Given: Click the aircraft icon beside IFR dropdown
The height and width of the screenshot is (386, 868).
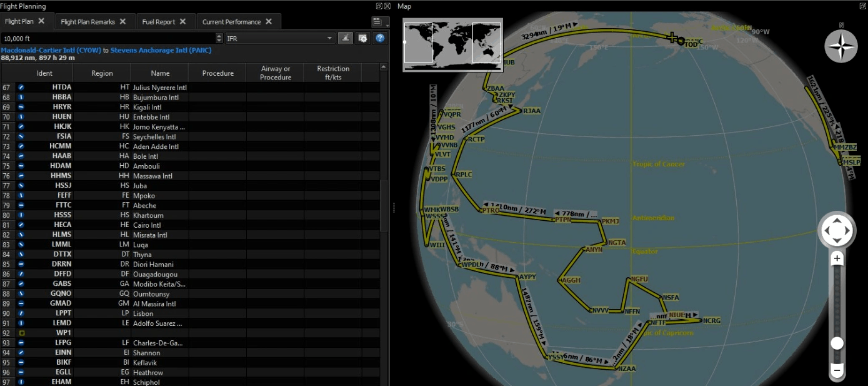Looking at the screenshot, I should click(x=345, y=38).
